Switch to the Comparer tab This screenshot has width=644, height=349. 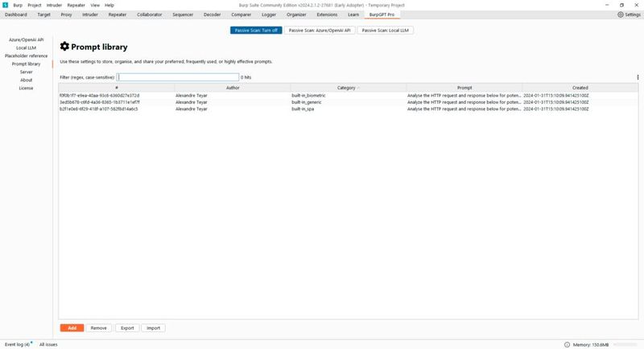(241, 14)
